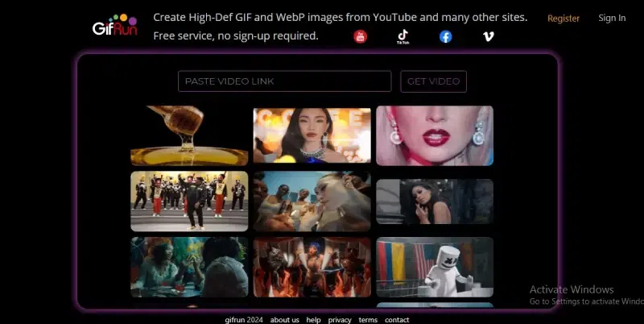This screenshot has height=324, width=644.
Task: Open the poolside group GIF thumbnail
Action: [x=312, y=201]
